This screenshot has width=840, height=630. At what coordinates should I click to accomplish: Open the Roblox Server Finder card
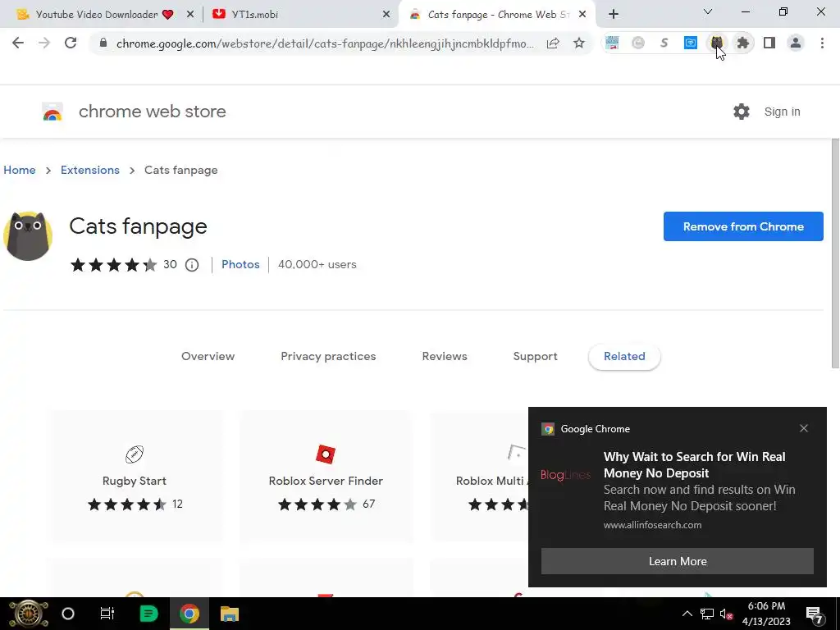326,477
